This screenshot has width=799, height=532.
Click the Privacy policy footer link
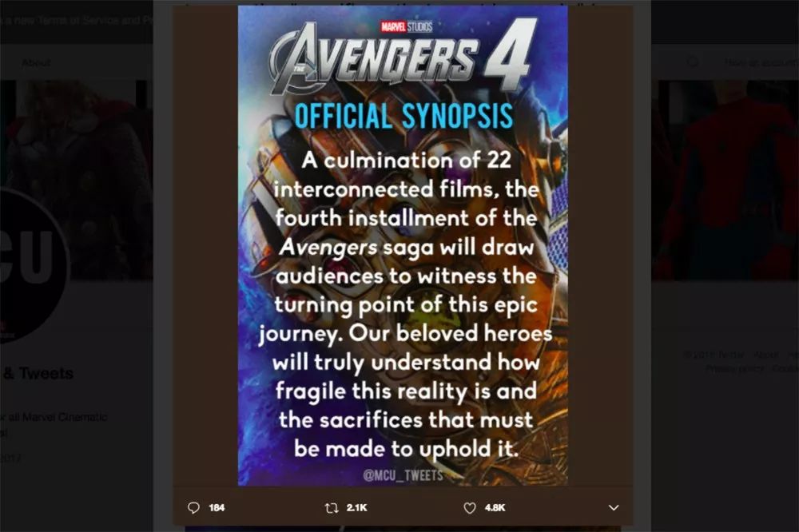[734, 368]
